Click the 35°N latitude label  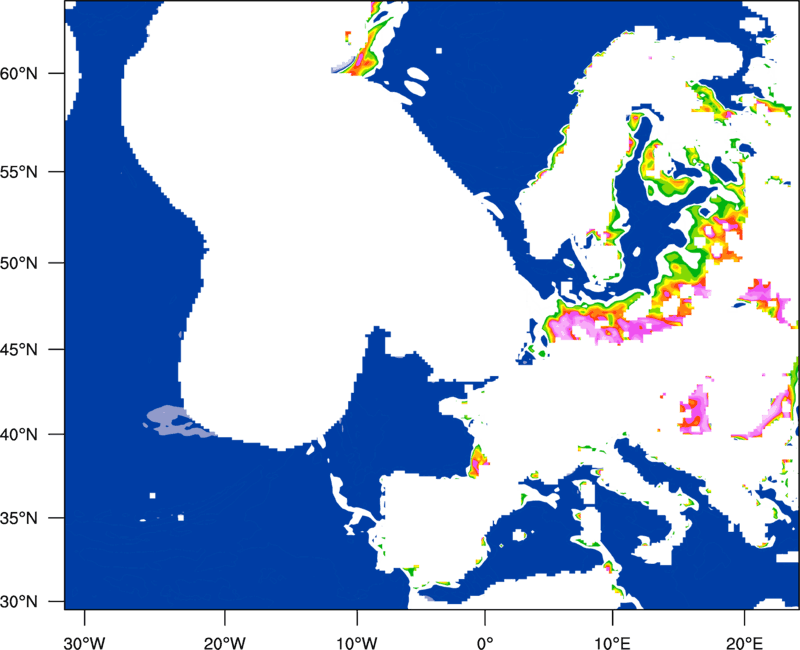pos(19,518)
